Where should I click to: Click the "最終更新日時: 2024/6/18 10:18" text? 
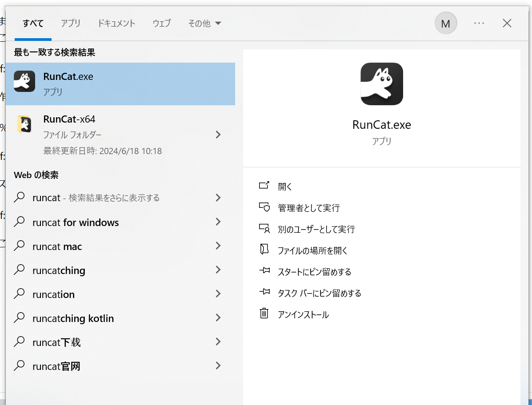(x=103, y=151)
